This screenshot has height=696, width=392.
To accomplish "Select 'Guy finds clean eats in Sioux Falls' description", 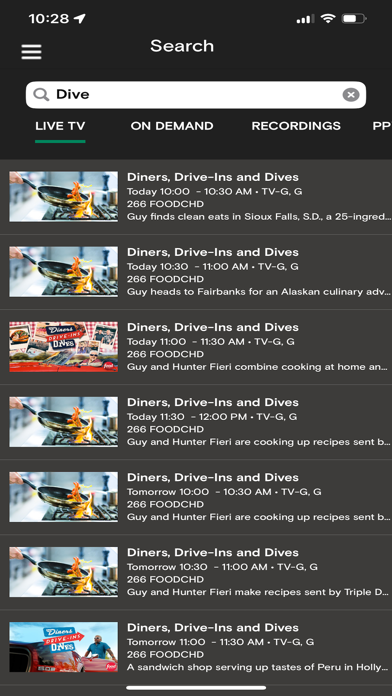I will [259, 217].
